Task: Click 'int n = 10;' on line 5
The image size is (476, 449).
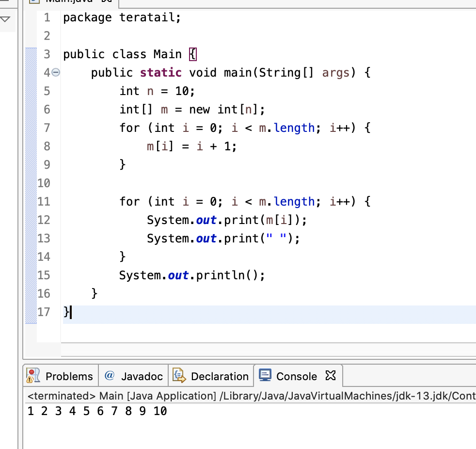Action: click(x=157, y=91)
